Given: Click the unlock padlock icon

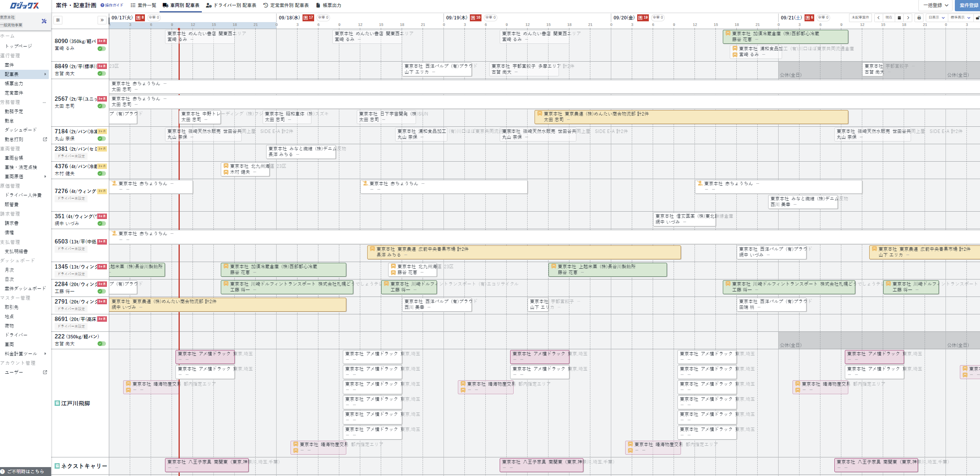Looking at the screenshot, I should click(x=977, y=18).
